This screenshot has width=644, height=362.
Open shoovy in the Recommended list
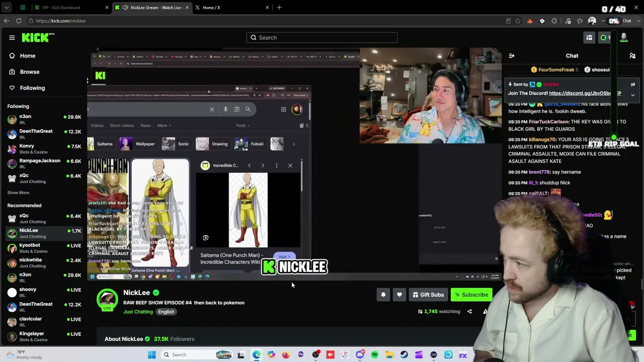(x=44, y=292)
